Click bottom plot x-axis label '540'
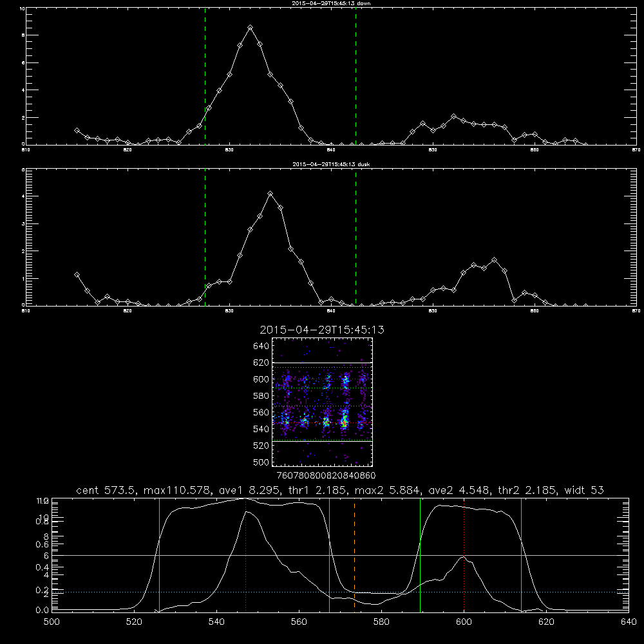The width and height of the screenshot is (644, 644). pyautogui.click(x=216, y=622)
